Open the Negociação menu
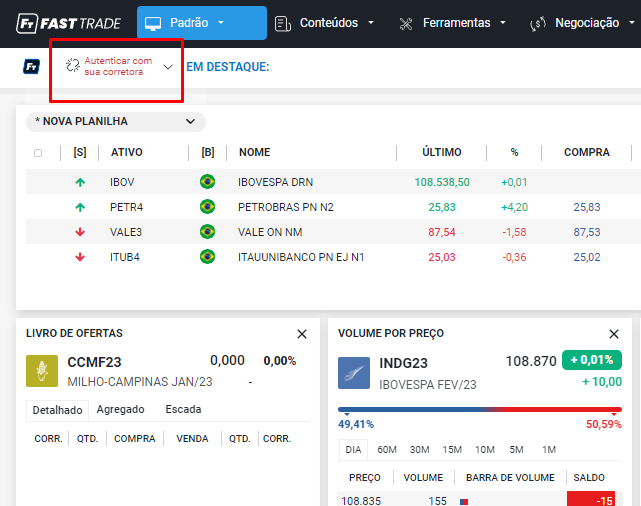The width and height of the screenshot is (641, 506). point(583,23)
